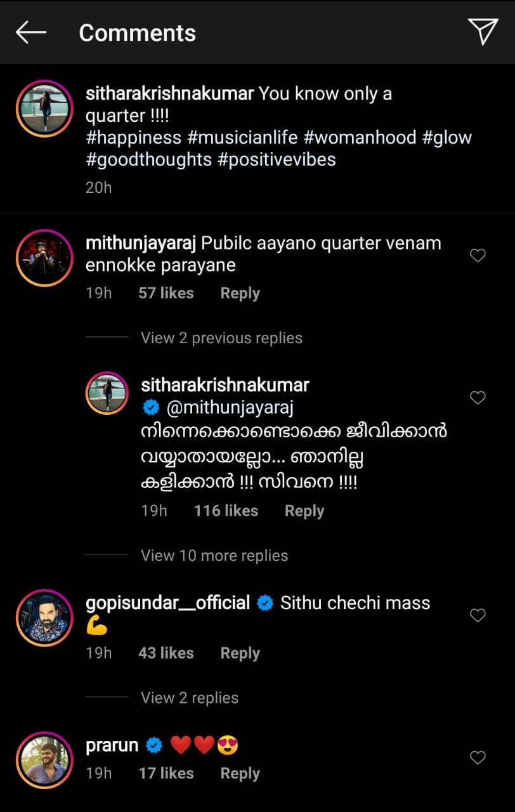Viewport: 515px width, 812px height.
Task: Open post author's avatar at top
Action: pyautogui.click(x=44, y=108)
